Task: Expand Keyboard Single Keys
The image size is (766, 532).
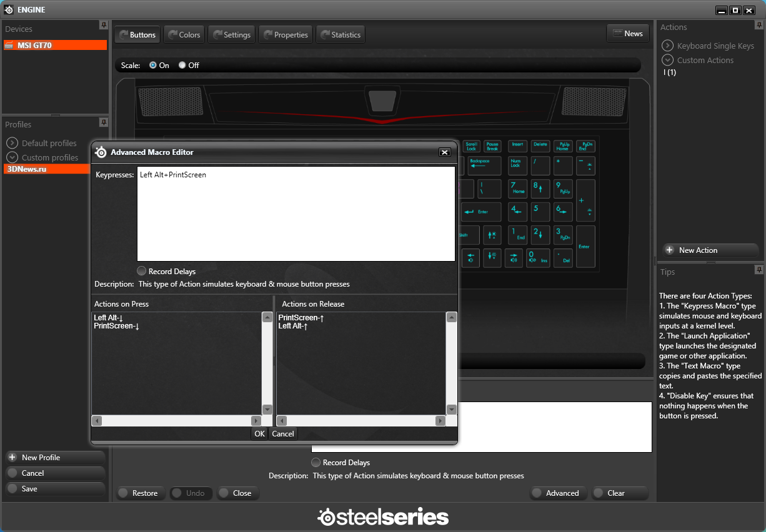Action: [x=668, y=46]
